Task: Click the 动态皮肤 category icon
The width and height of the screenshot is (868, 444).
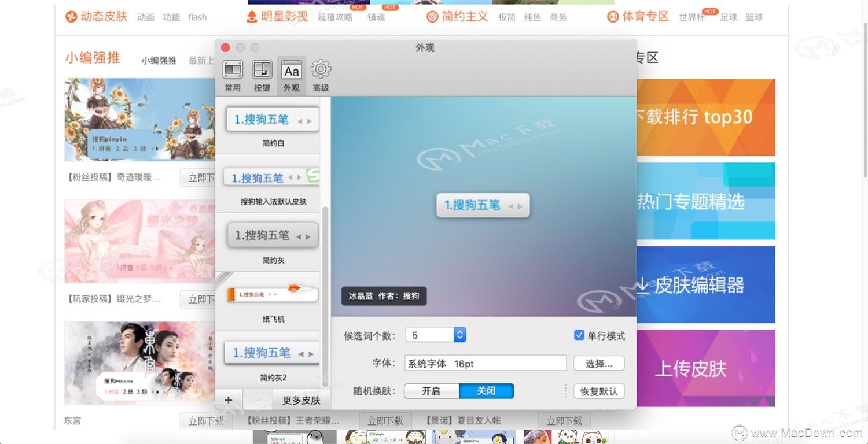Action: click(71, 17)
